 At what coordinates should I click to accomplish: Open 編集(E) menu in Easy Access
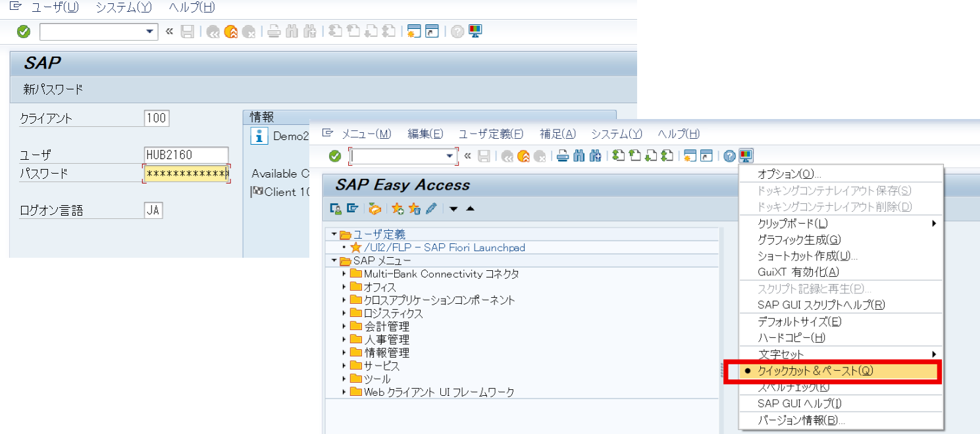(x=425, y=134)
